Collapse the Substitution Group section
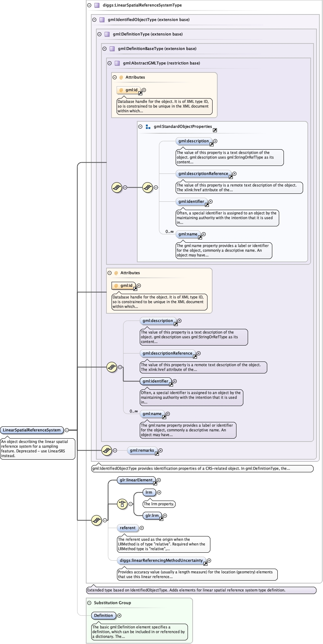 (x=89, y=603)
